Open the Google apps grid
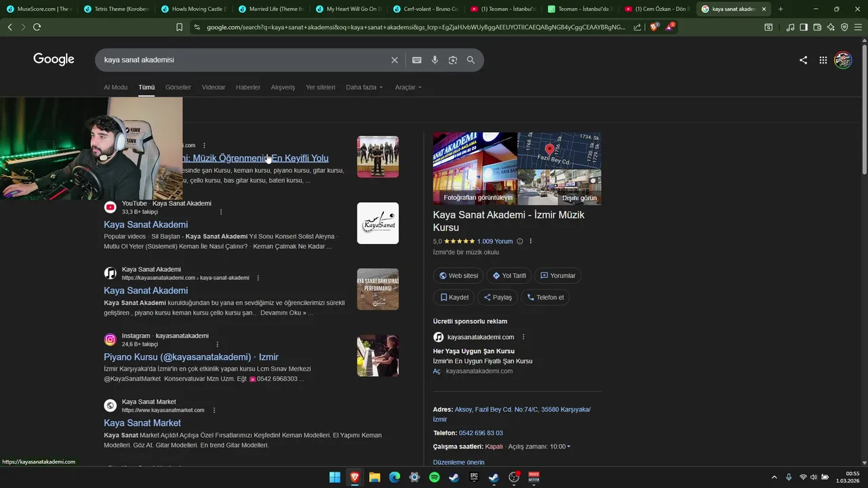Screen dimensions: 868x488 tap(823, 60)
